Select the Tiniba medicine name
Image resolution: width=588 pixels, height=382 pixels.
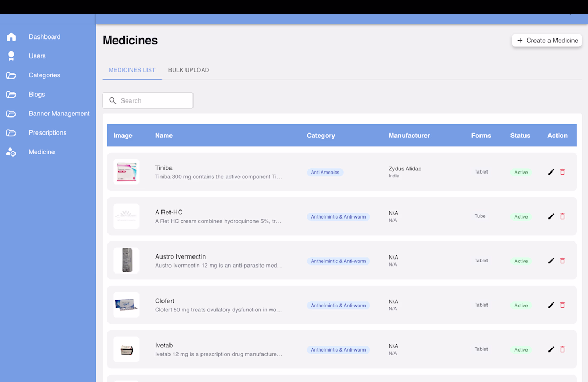pos(164,168)
